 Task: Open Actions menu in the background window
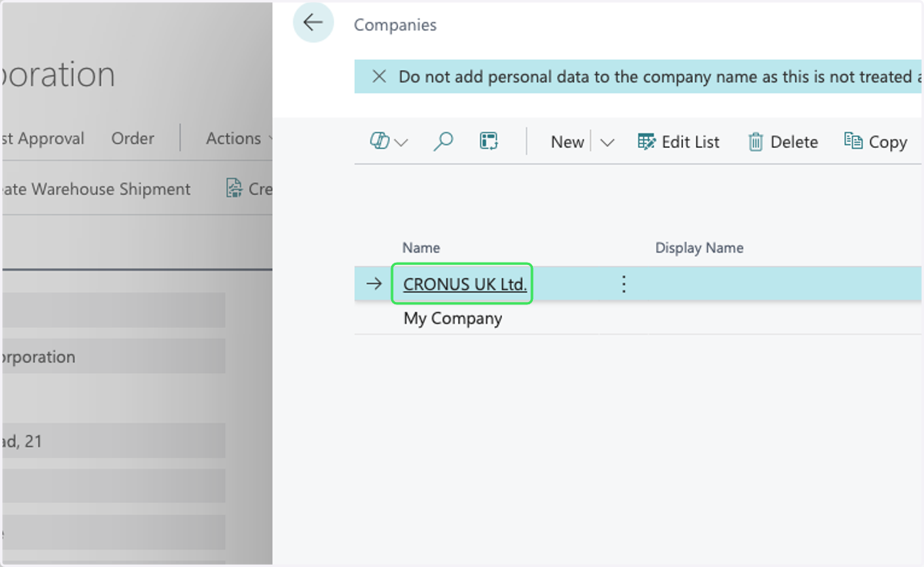[238, 139]
